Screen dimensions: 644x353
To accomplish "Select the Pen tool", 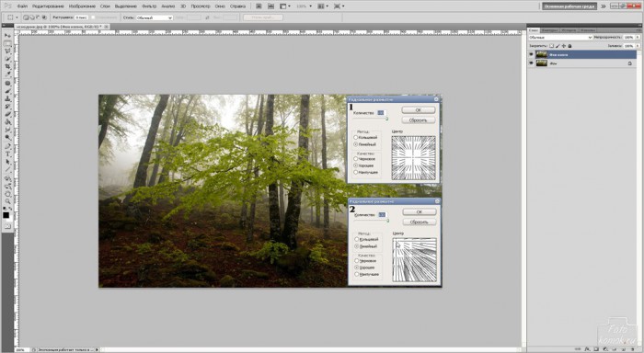I will 8,146.
